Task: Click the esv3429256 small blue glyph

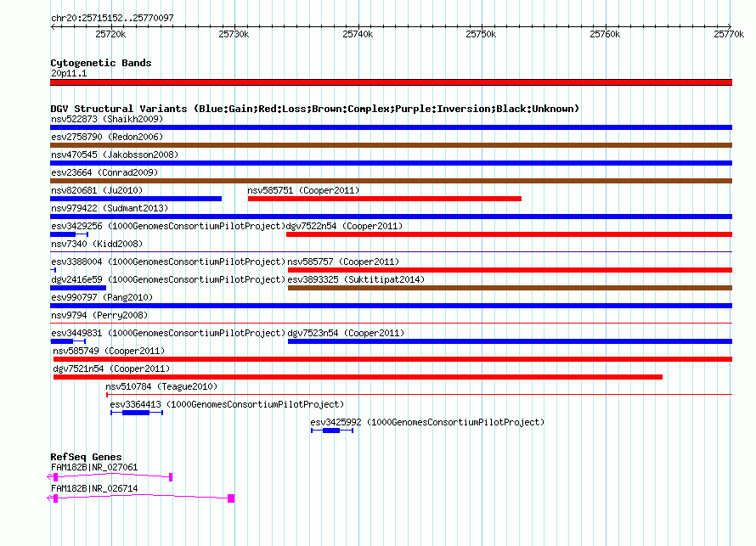Action: [x=69, y=234]
